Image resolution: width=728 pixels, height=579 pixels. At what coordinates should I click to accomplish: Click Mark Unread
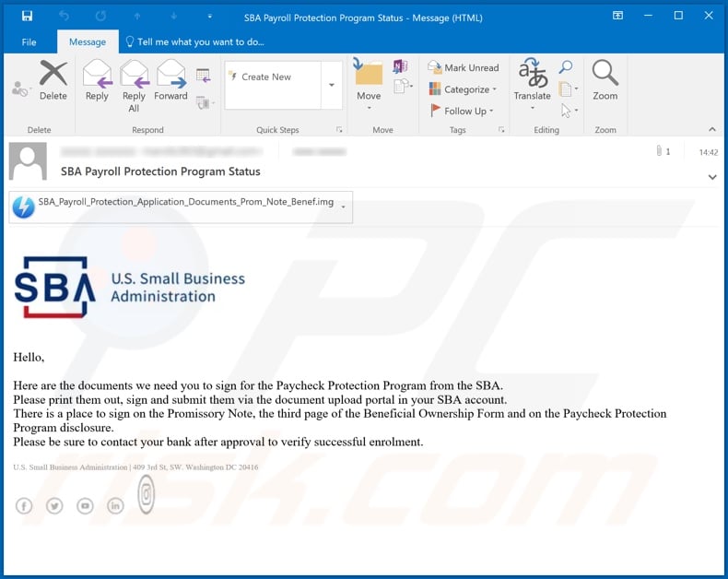(x=463, y=68)
